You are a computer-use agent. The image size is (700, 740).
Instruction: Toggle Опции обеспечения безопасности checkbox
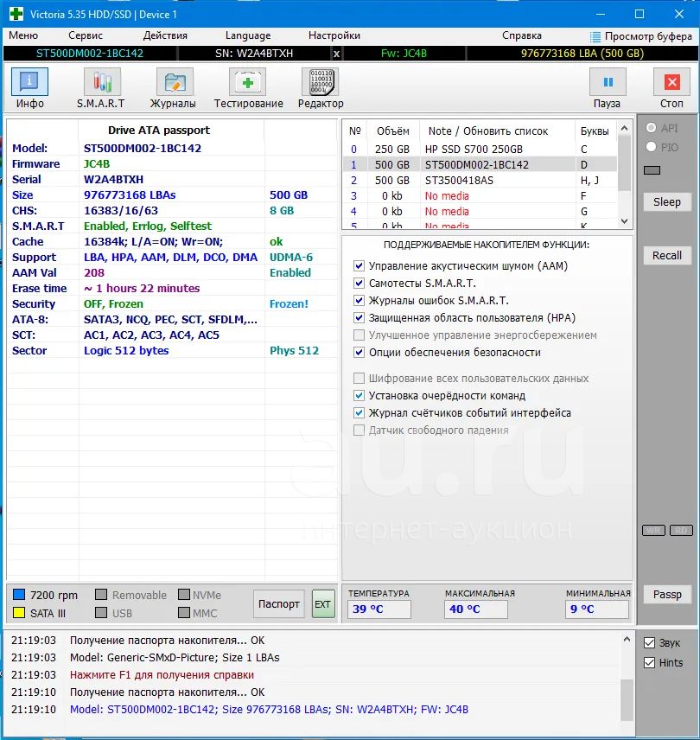coord(359,352)
